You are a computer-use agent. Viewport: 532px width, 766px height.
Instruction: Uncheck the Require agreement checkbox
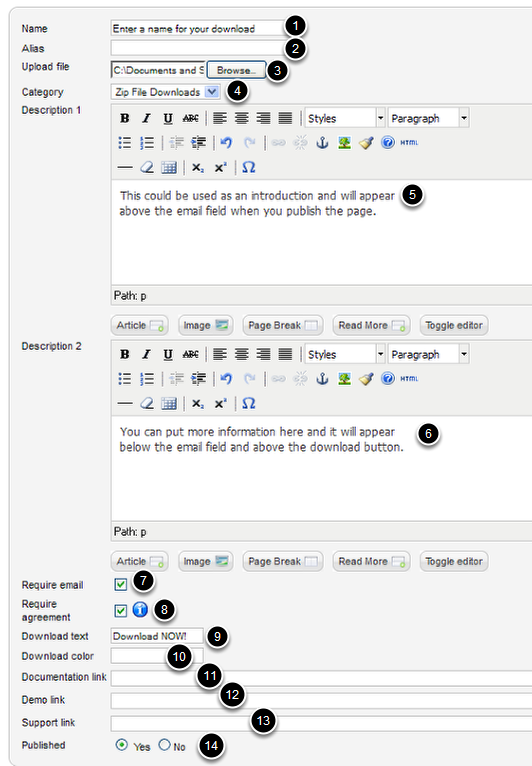tap(121, 611)
